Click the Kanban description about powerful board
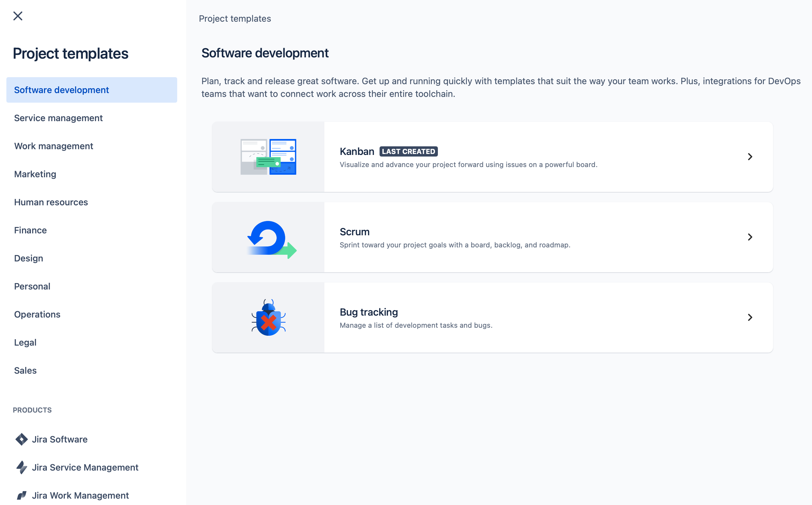Viewport: 812px width, 505px height. 468,165
